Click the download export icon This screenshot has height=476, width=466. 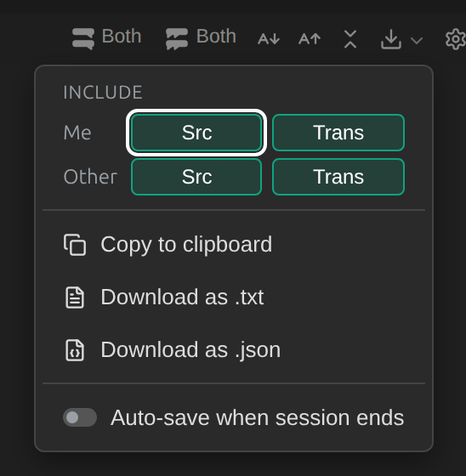[x=391, y=39]
